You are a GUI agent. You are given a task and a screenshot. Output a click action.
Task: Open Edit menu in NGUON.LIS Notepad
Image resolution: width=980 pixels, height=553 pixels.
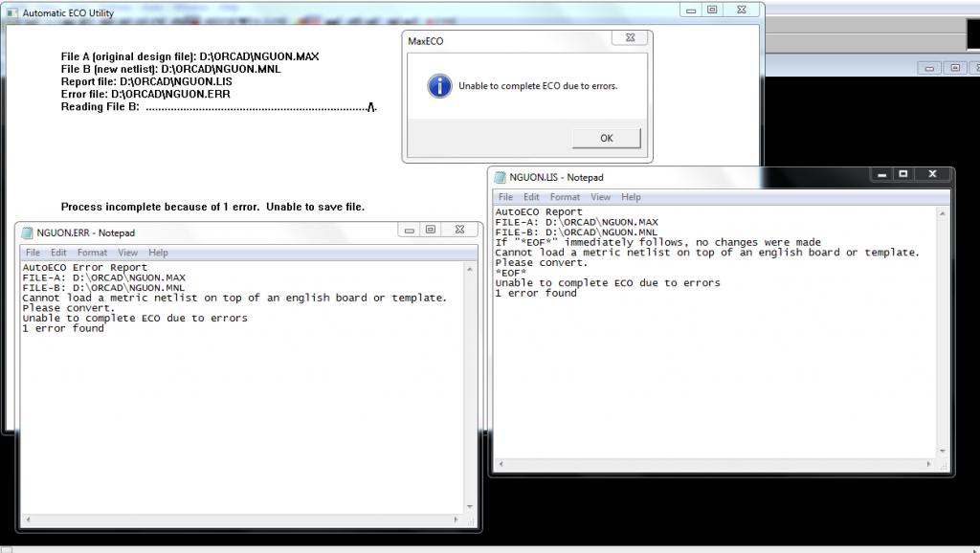(x=531, y=197)
